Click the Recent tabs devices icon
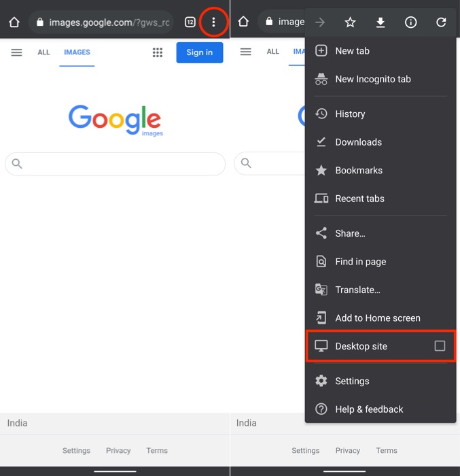This screenshot has height=476, width=460. tap(321, 199)
